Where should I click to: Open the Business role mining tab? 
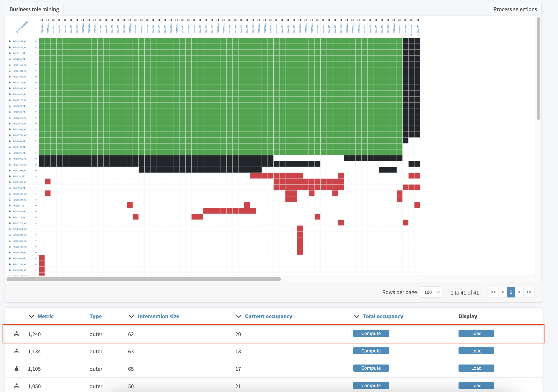point(34,9)
